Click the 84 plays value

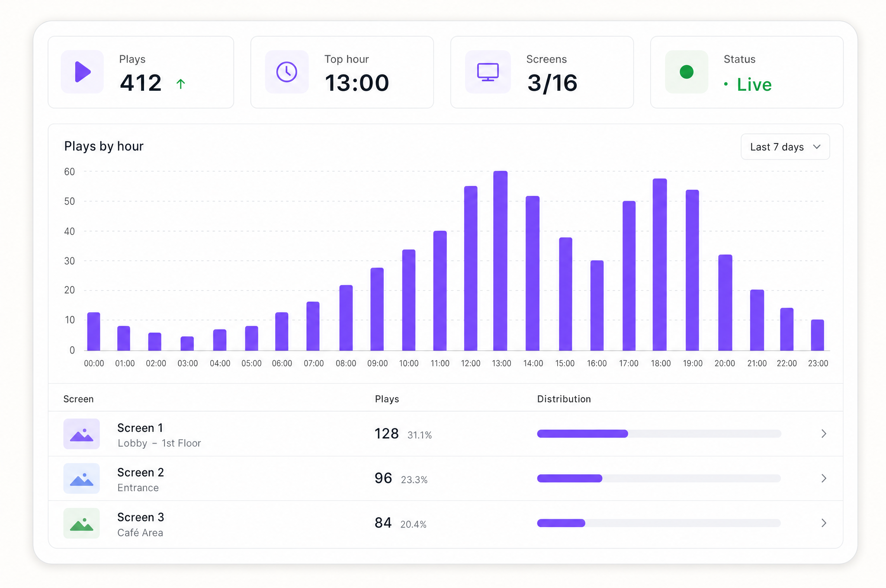click(x=383, y=523)
